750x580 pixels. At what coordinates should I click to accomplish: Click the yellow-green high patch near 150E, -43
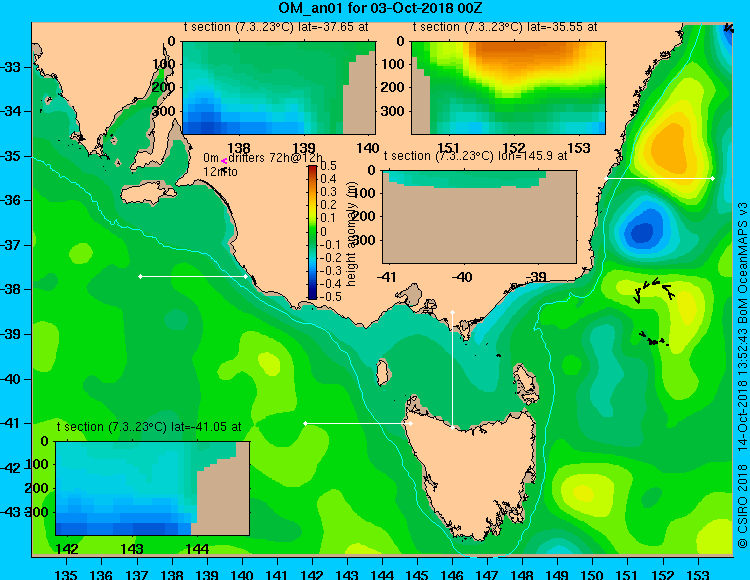click(x=583, y=492)
